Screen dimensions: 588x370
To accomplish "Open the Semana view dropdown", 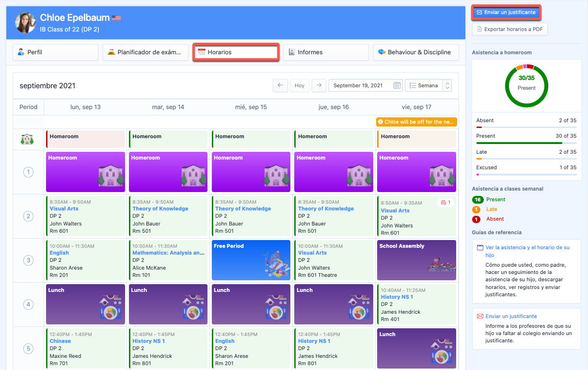I will (x=424, y=85).
